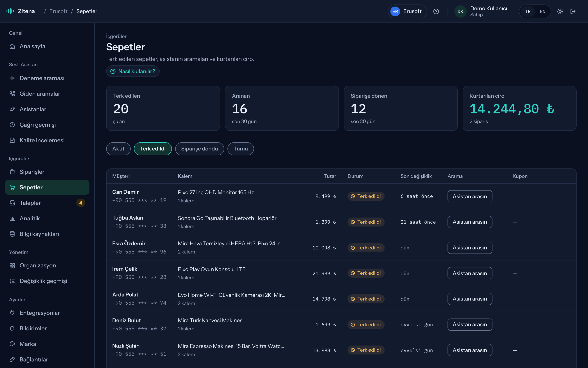Select the Tümü filter tab
The width and height of the screenshot is (588, 368).
pyautogui.click(x=241, y=149)
